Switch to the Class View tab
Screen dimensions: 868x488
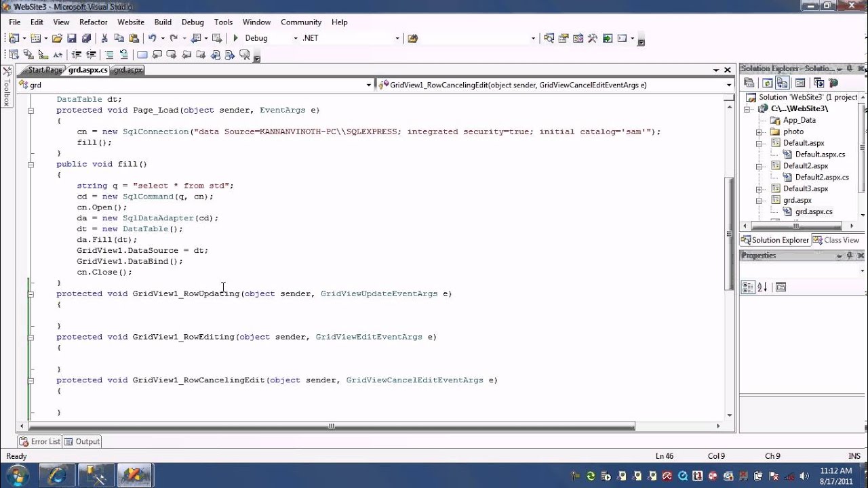pos(836,240)
